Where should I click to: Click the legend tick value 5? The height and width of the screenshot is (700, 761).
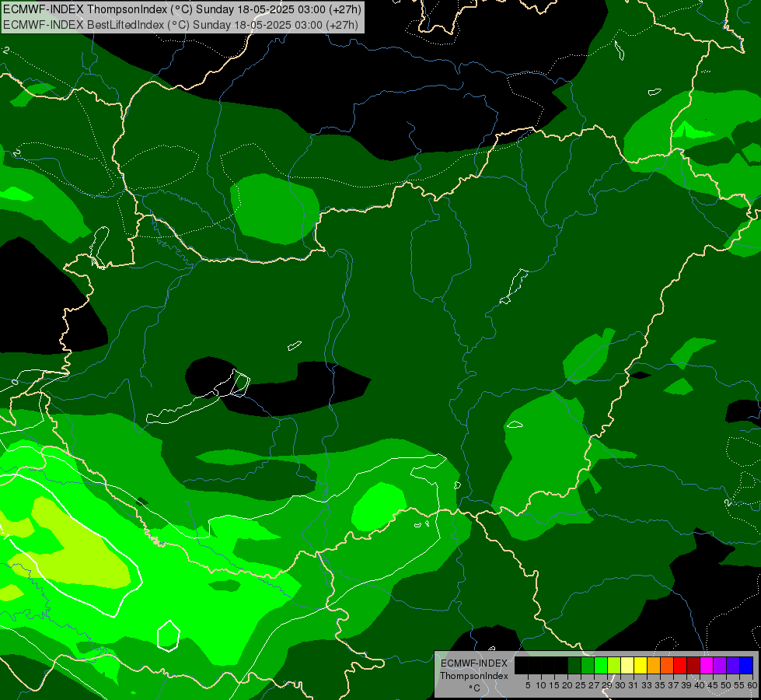[528, 685]
